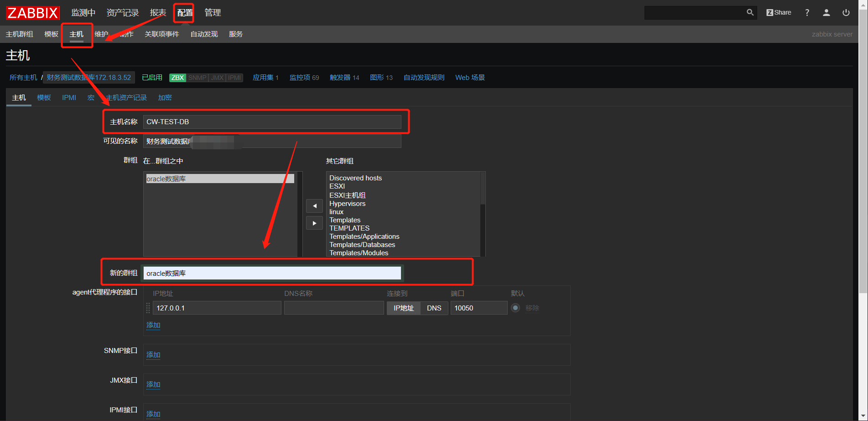Select Templates/Databases in other groups

point(363,245)
